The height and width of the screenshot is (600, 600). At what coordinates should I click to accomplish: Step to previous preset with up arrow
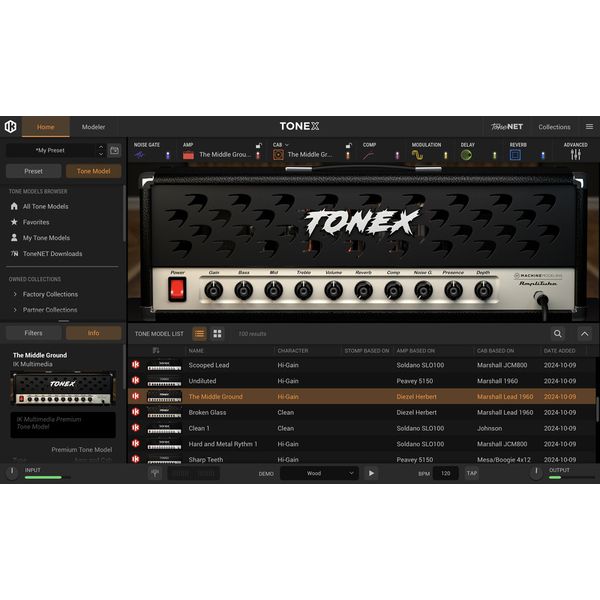coord(101,147)
